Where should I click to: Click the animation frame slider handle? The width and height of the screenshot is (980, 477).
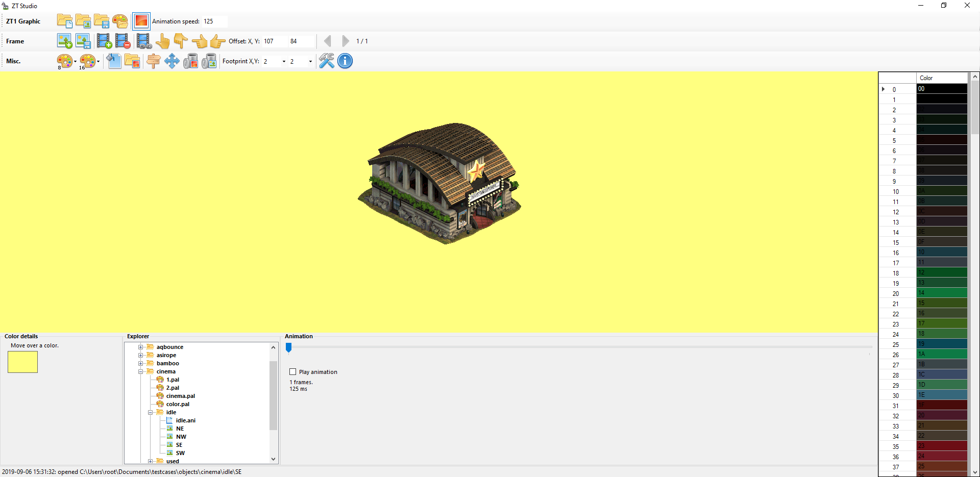tap(288, 347)
